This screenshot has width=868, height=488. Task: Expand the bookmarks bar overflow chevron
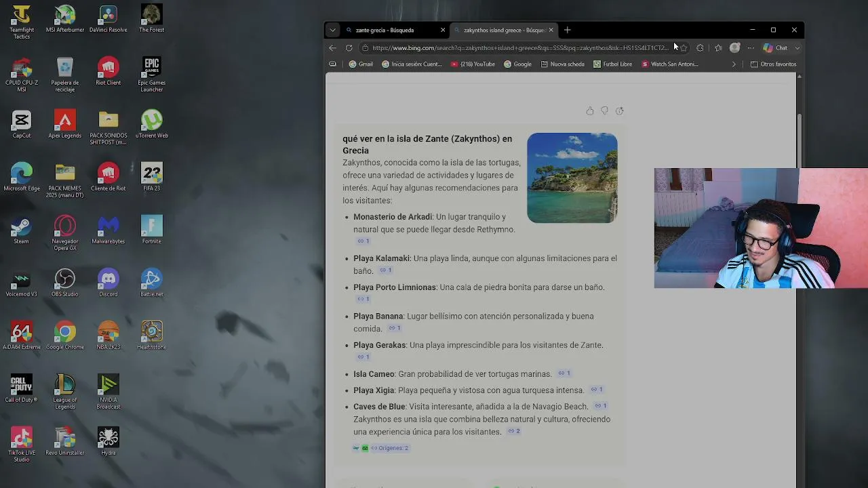click(734, 64)
